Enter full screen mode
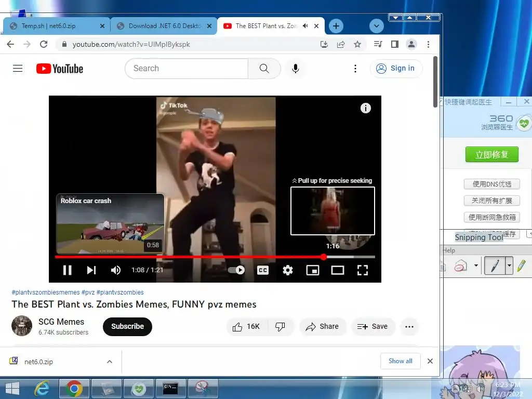The height and width of the screenshot is (399, 532). pos(362,270)
